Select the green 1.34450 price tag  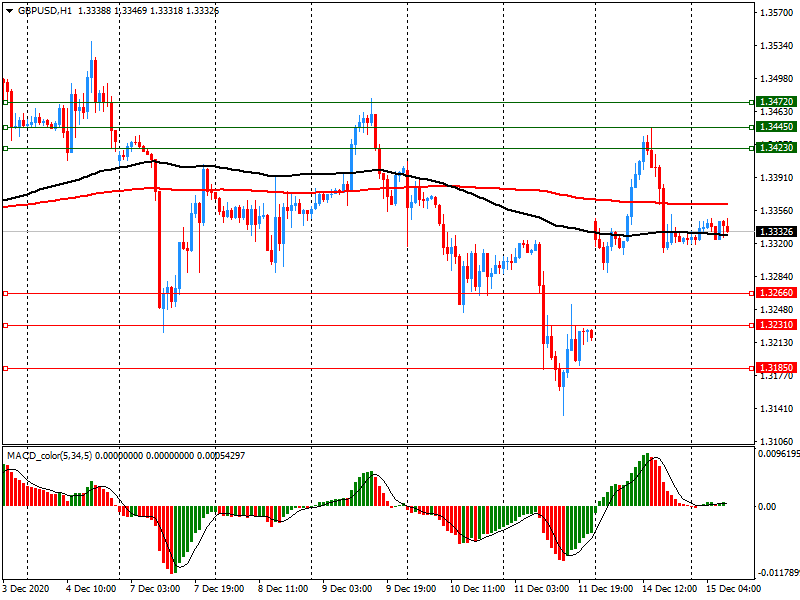776,127
